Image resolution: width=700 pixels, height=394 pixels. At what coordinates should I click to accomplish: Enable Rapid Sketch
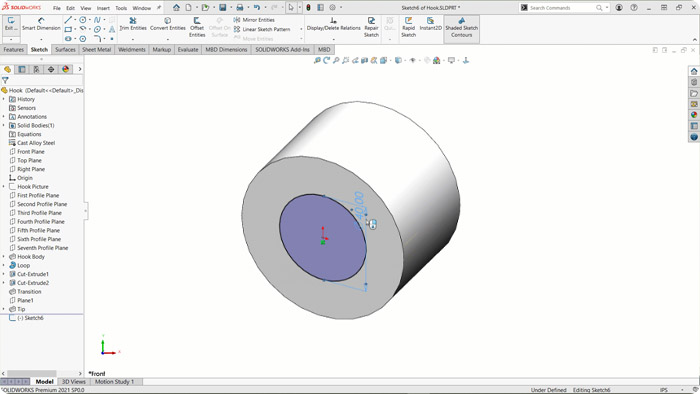pyautogui.click(x=408, y=27)
